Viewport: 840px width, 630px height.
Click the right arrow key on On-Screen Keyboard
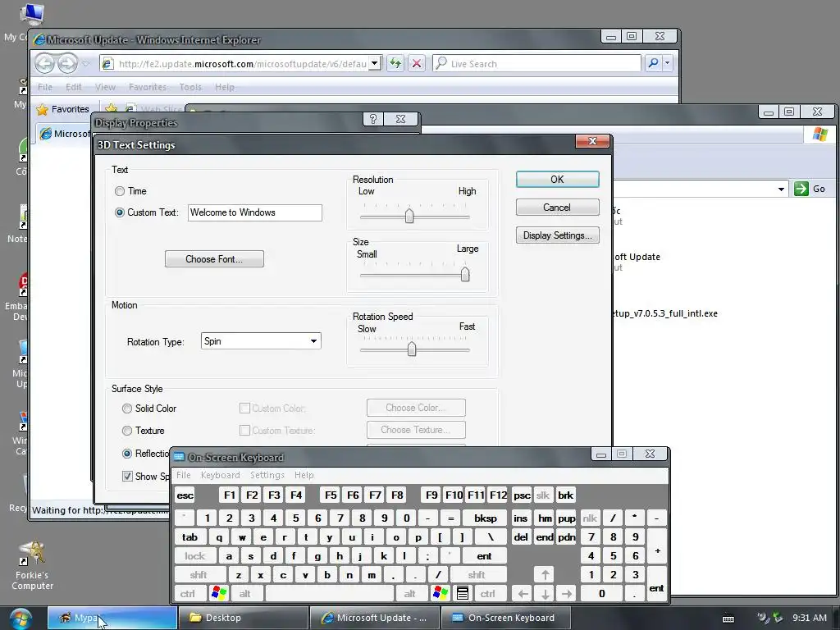click(567, 594)
